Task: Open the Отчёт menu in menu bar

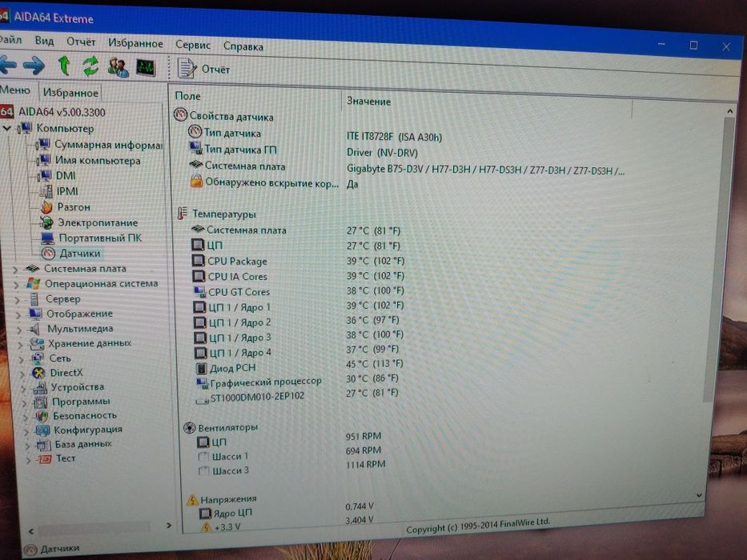Action: 81,42
